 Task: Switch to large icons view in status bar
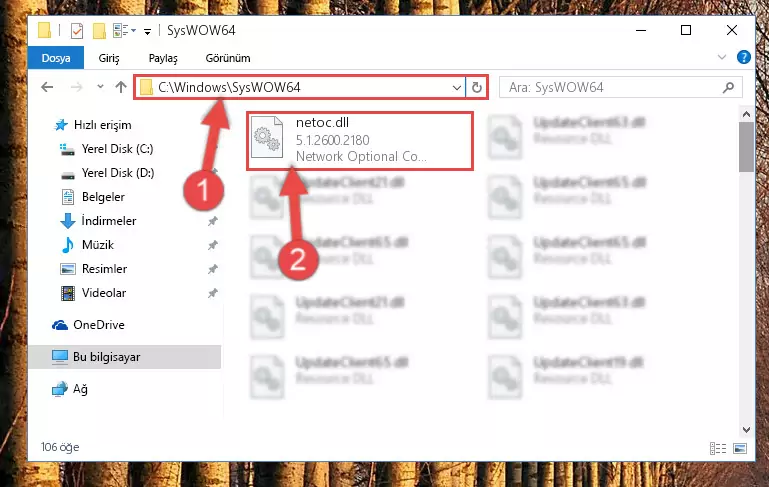click(740, 448)
